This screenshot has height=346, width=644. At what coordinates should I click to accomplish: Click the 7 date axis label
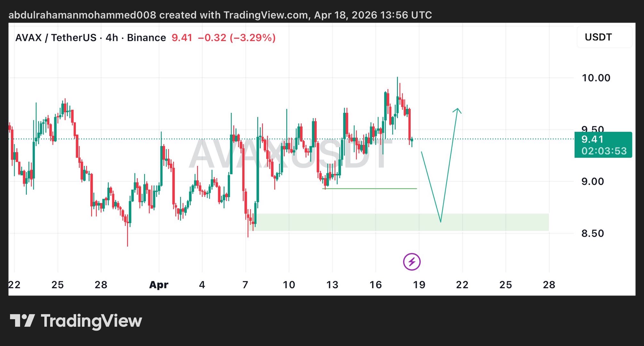tap(245, 285)
